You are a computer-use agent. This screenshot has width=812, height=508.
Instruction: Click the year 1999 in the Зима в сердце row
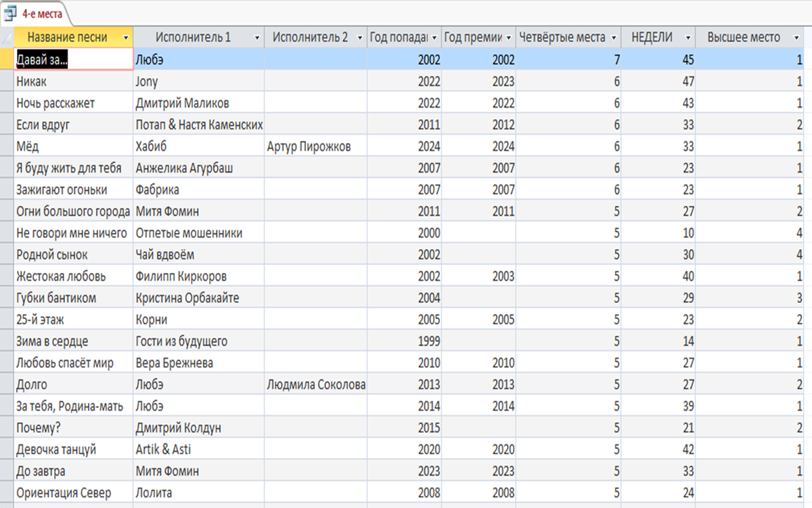click(x=405, y=341)
